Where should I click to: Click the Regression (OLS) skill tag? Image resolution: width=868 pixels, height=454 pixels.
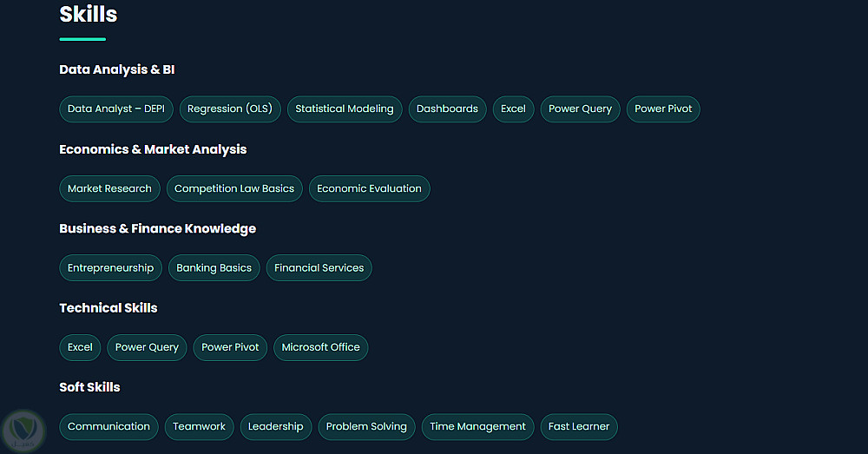click(x=230, y=109)
